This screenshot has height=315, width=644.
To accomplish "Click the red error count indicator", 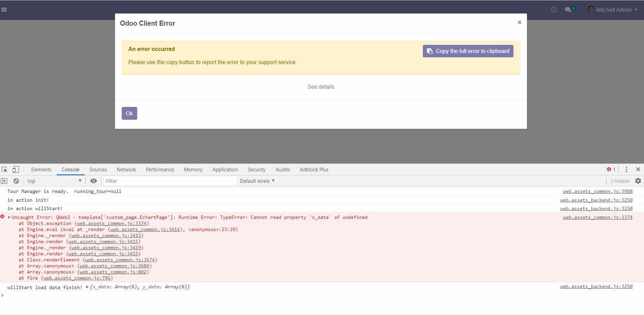I will (611, 170).
